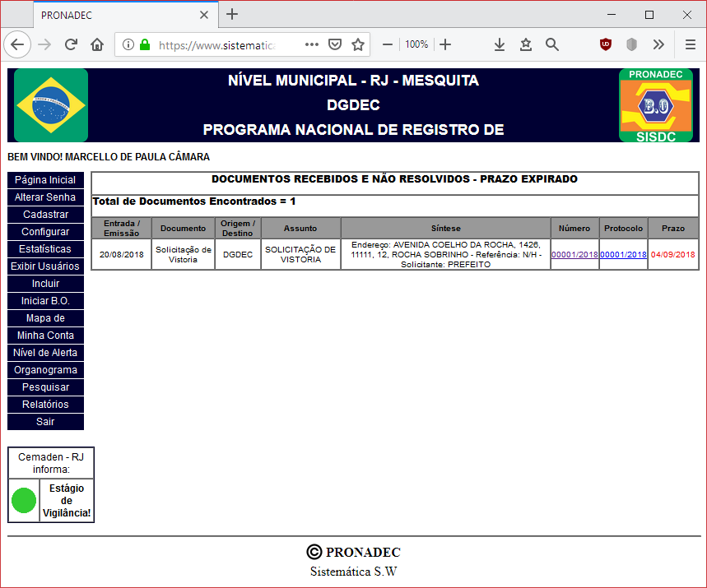Reload the current page
Viewport: 707px width, 588px height.
[x=71, y=44]
